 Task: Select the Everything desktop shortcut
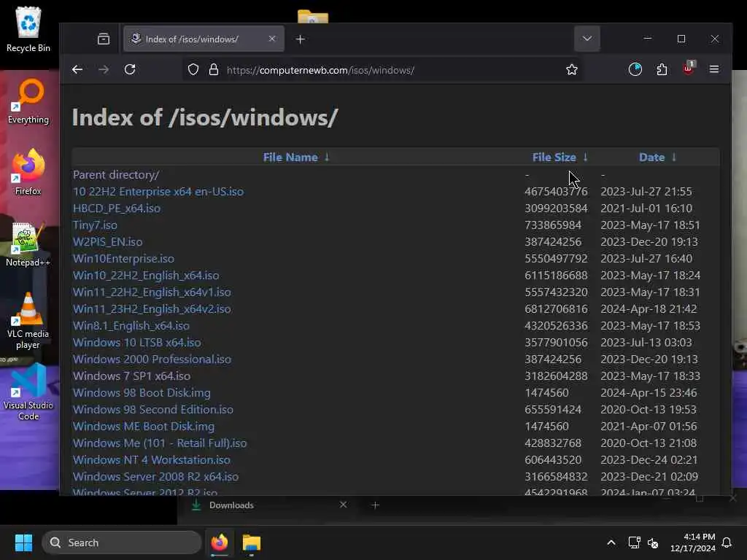pos(28,101)
